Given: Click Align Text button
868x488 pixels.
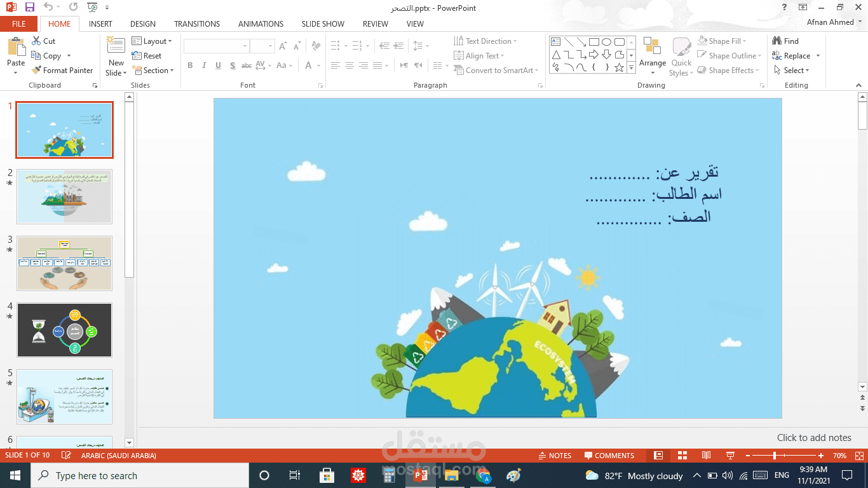Looking at the screenshot, I should 479,55.
